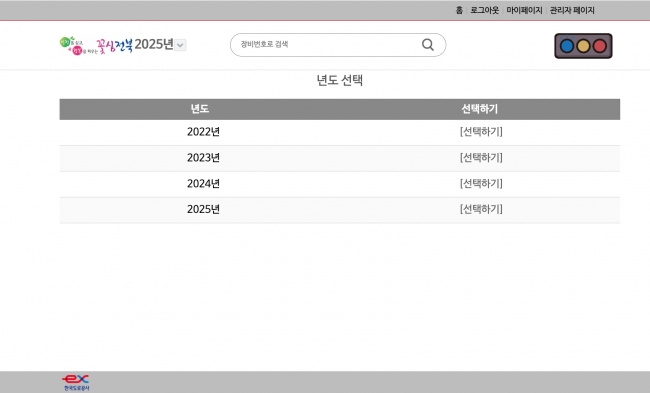Click 로그아웃 in the top bar
Viewport: 650px width, 393px height.
coord(484,10)
